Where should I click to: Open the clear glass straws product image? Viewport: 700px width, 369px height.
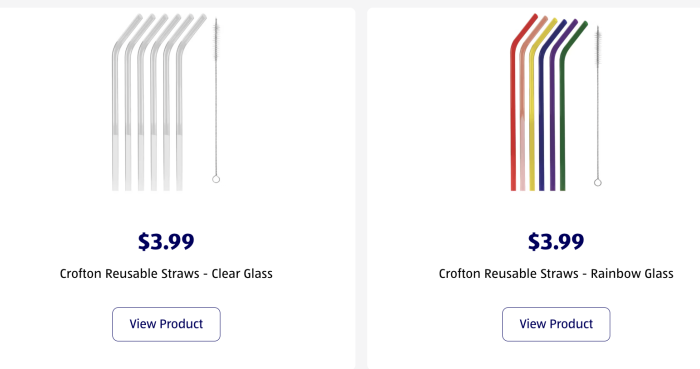click(x=166, y=102)
